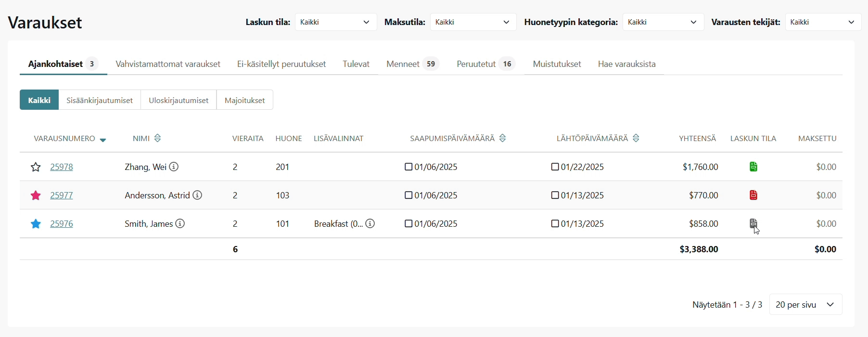
Task: Show info for Breakfast add-on
Action: pos(370,223)
